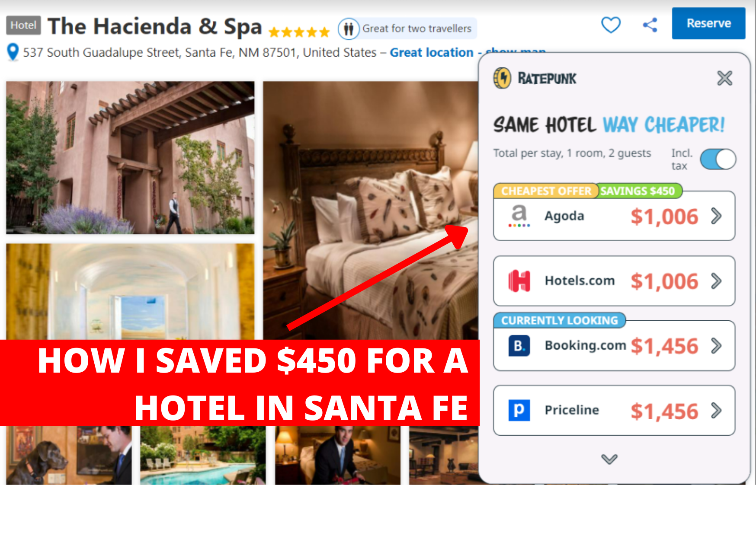Open the hotel exterior photo
The height and width of the screenshot is (536, 756).
click(x=130, y=158)
